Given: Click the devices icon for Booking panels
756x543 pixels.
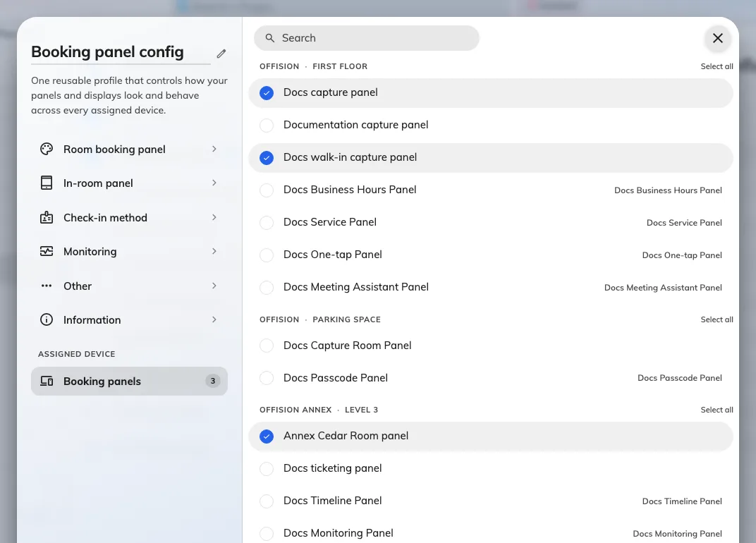Looking at the screenshot, I should [x=47, y=381].
